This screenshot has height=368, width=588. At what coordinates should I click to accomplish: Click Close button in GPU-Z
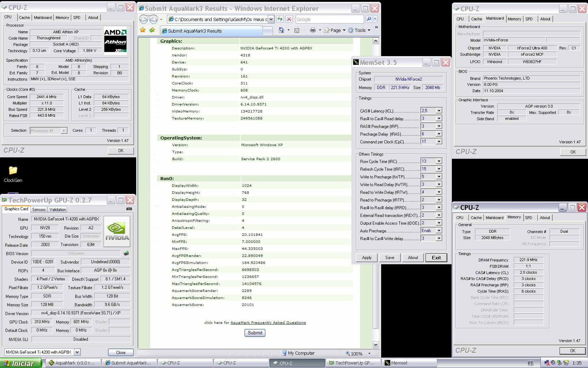pyautogui.click(x=121, y=352)
